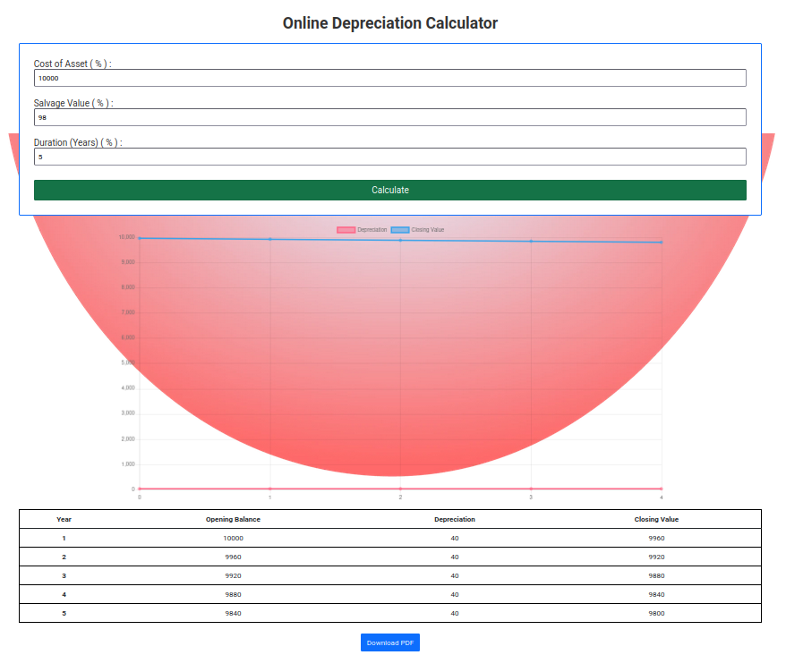Click the pink depreciation point at x-axis 1
The width and height of the screenshot is (786, 672).
tap(270, 489)
